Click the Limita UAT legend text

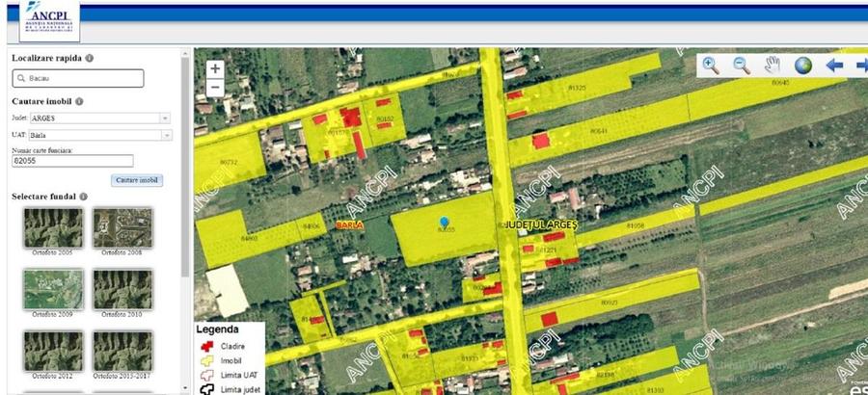238,375
